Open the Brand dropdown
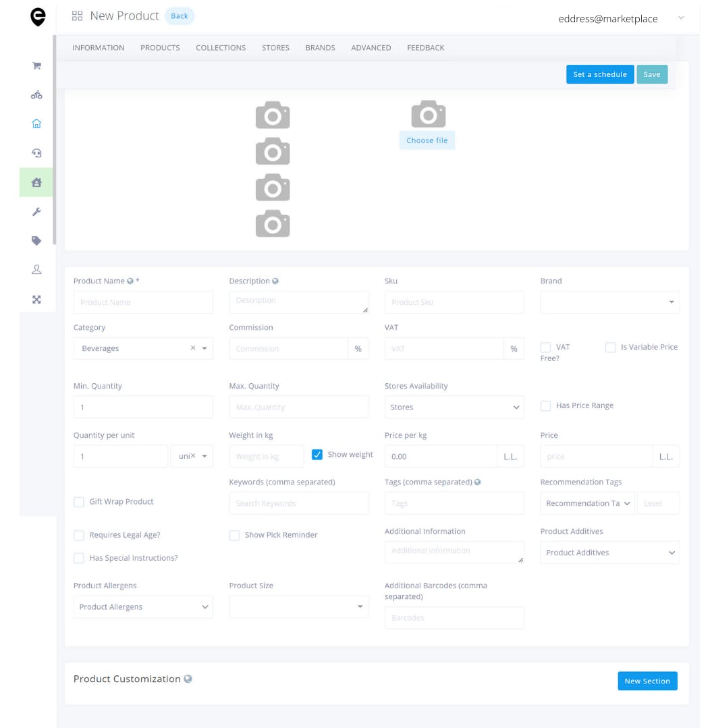The width and height of the screenshot is (710, 728). [609, 302]
